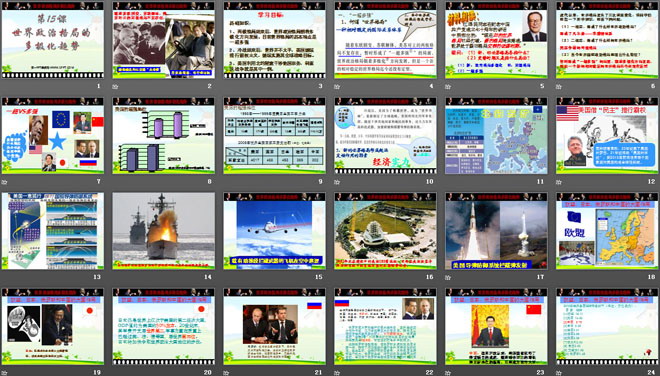Click the animation star icon under slide 17
The height and width of the screenshot is (376, 660).
448,277
